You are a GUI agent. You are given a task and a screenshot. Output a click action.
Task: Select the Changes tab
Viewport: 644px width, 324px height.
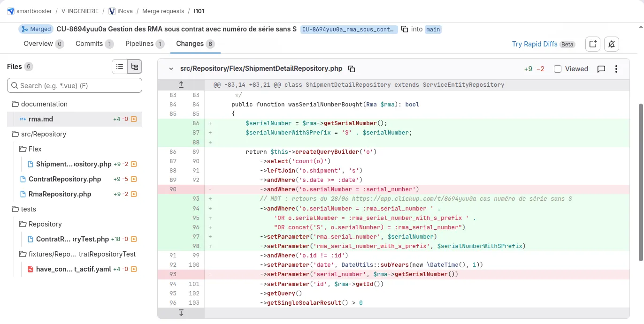tap(195, 44)
